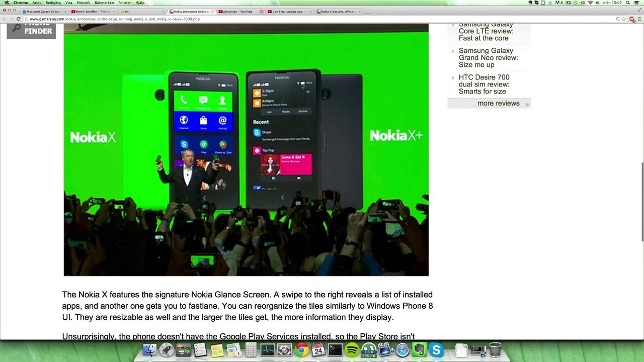The image size is (644, 362).
Task: Bookmark this page with the star icon
Action: pyautogui.click(x=624, y=19)
